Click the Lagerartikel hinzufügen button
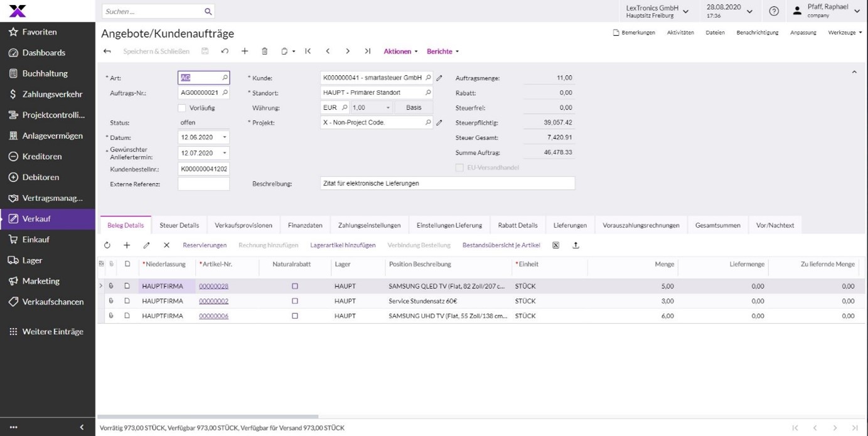 (343, 245)
